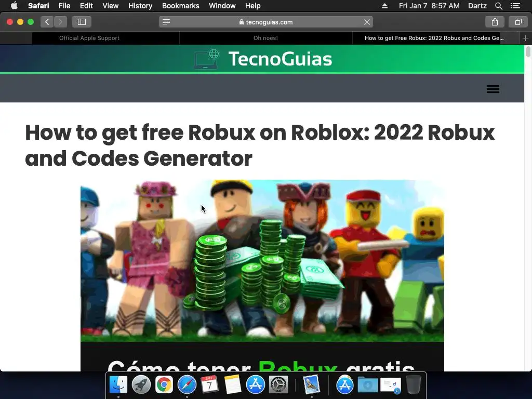Viewport: 532px width, 399px height.
Task: Switch to the Official Apple Support tab
Action: click(x=89, y=38)
